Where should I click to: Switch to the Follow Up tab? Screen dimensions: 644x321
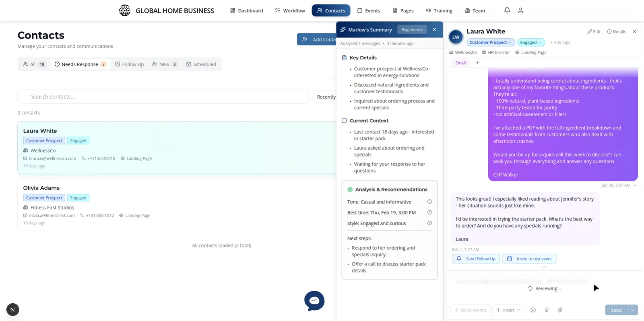point(129,64)
